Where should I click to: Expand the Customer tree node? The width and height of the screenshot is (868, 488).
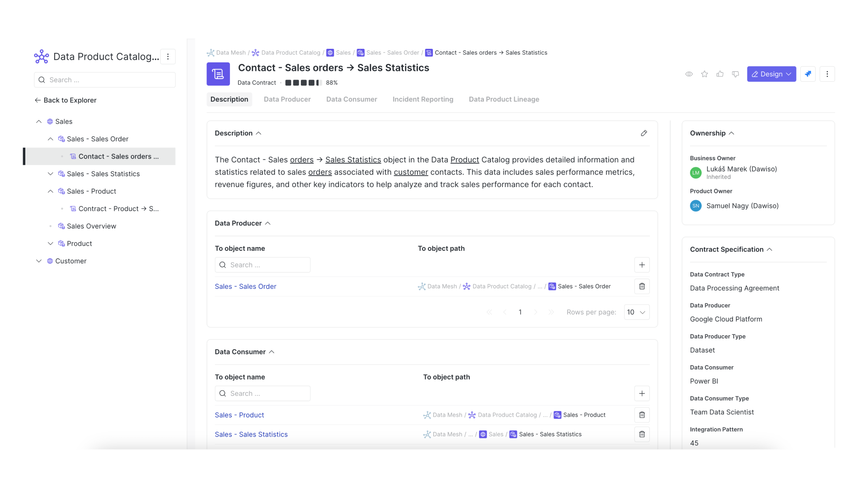(x=39, y=261)
